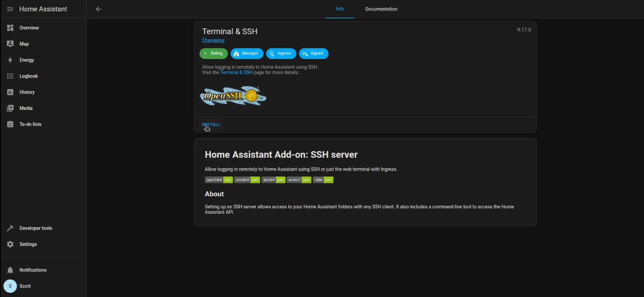Click the amd64 yes badge
The height and width of the screenshot is (297, 644).
click(247, 180)
